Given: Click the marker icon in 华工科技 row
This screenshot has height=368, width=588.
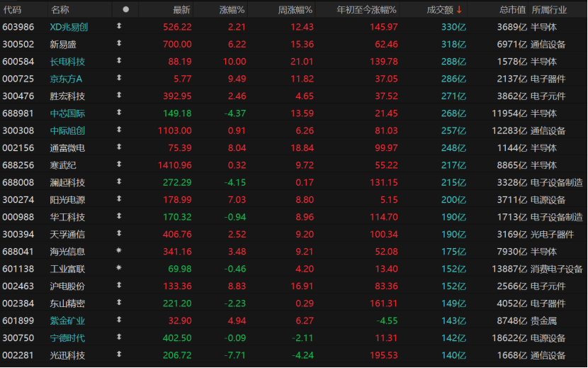Looking at the screenshot, I should [x=119, y=216].
